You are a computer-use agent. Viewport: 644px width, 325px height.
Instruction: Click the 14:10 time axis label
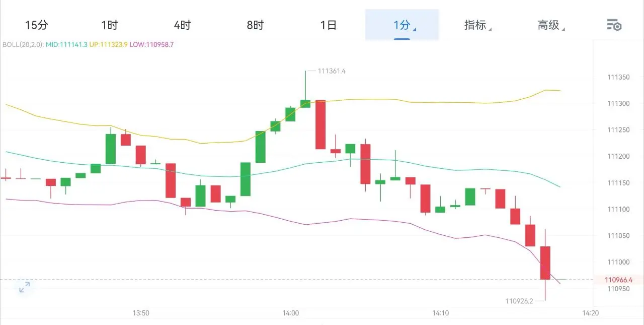click(x=440, y=313)
